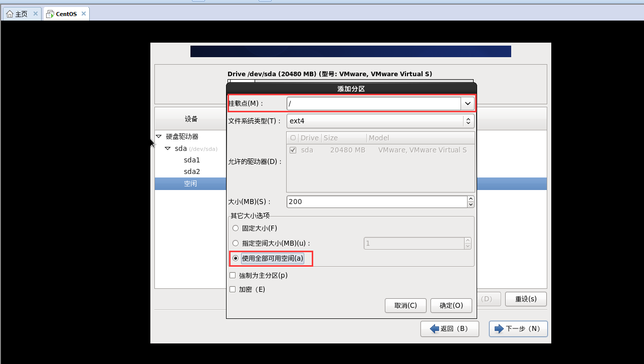This screenshot has width=644, height=364.
Task: Open the 挂载点 dropdown arrow
Action: pos(468,103)
